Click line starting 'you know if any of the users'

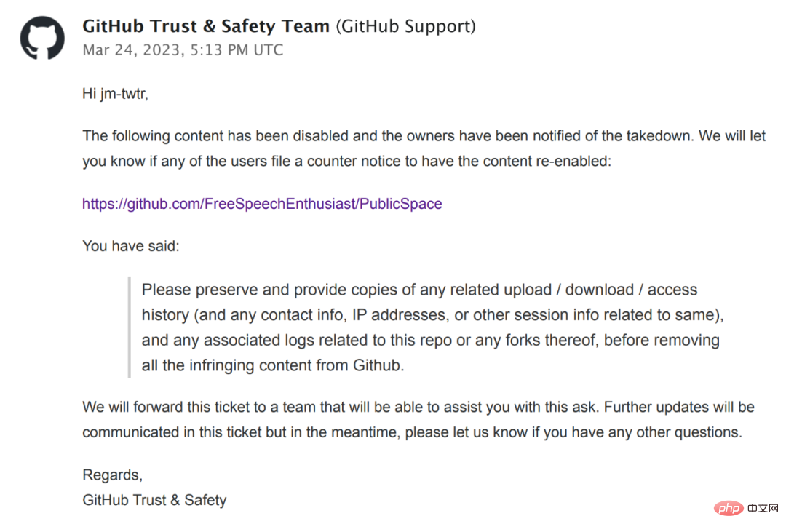(347, 161)
